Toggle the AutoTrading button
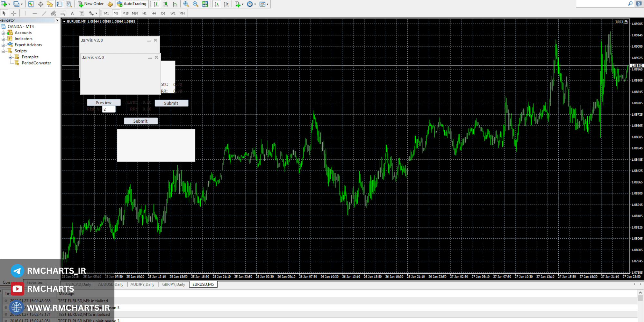Viewport: 644px width, 322px height. (132, 4)
